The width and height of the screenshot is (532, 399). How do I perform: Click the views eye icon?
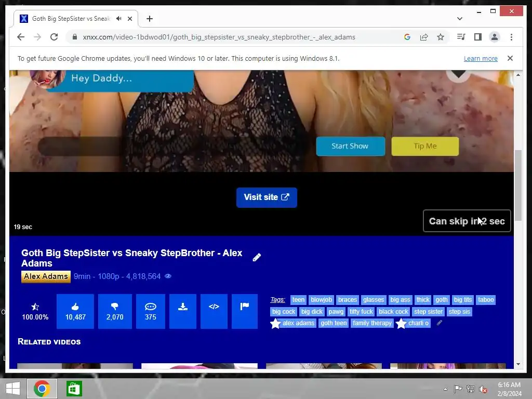point(168,276)
